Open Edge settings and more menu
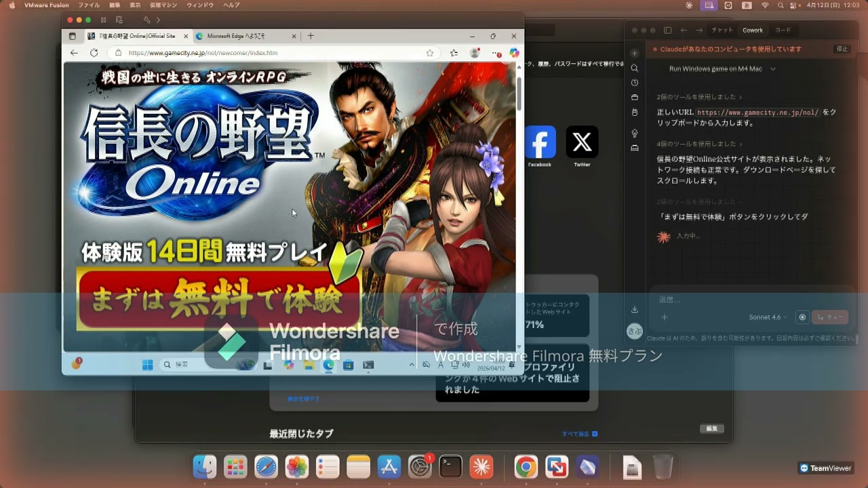The image size is (868, 488). (x=495, y=53)
